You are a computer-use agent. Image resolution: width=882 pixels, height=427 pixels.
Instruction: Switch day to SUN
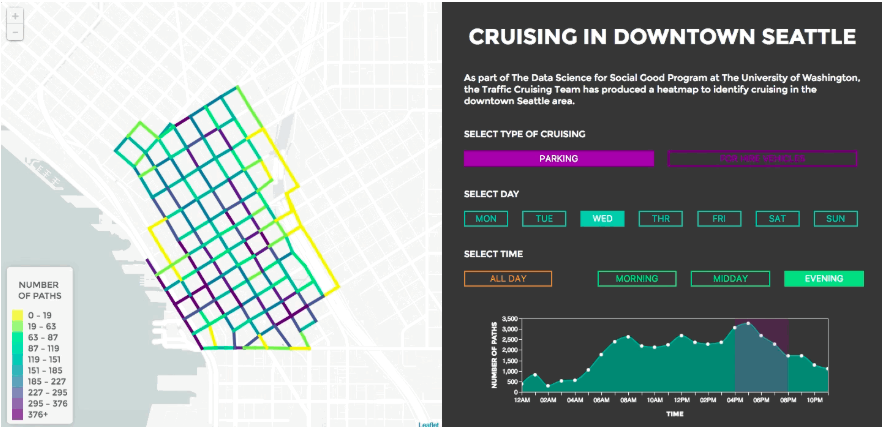pos(836,219)
